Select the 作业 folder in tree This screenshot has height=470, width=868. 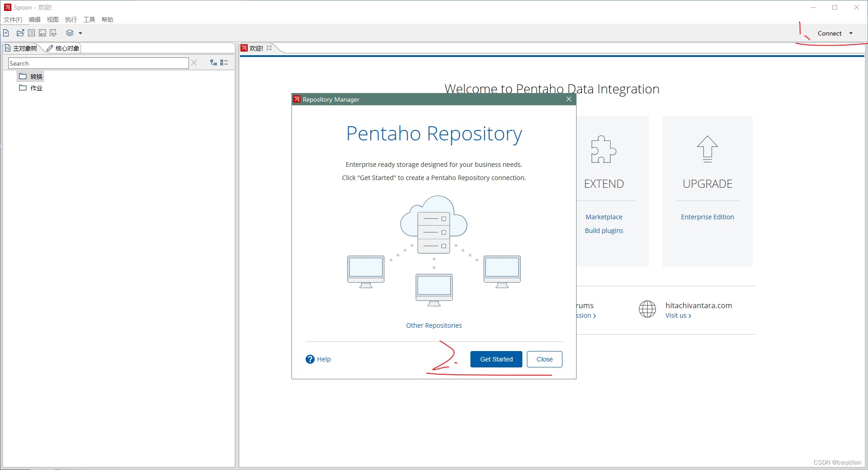point(31,88)
